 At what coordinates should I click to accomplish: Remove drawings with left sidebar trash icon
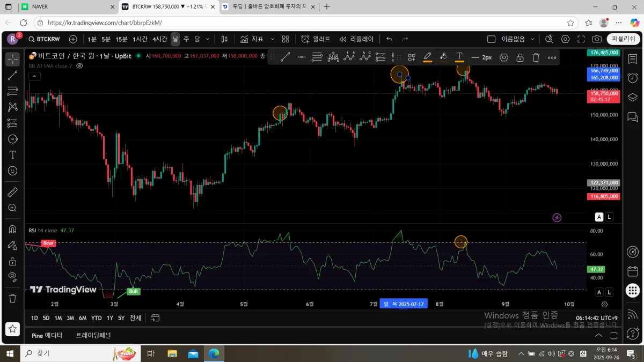(12, 298)
